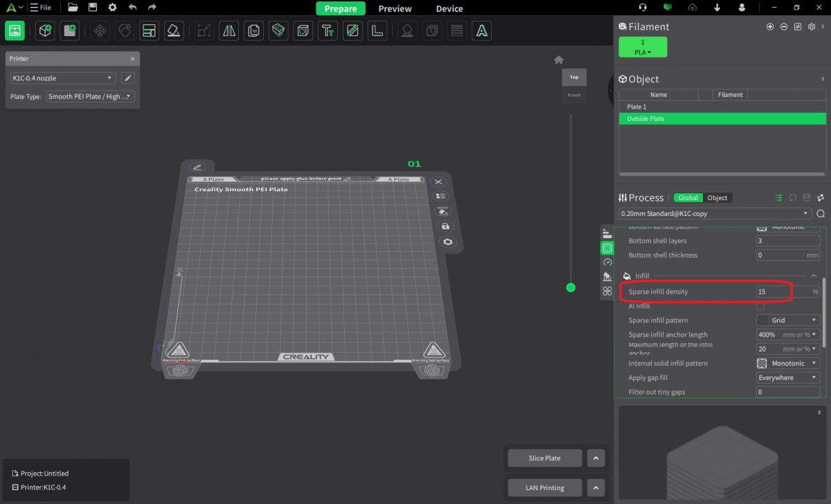This screenshot has width=831, height=504.
Task: Click the clone objects toolbar icon
Action: click(253, 30)
